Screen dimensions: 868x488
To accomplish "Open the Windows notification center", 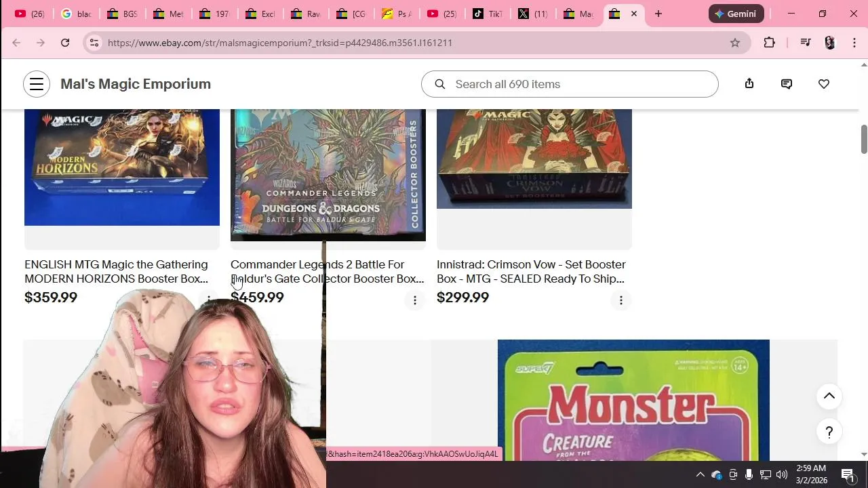I will pyautogui.click(x=848, y=474).
